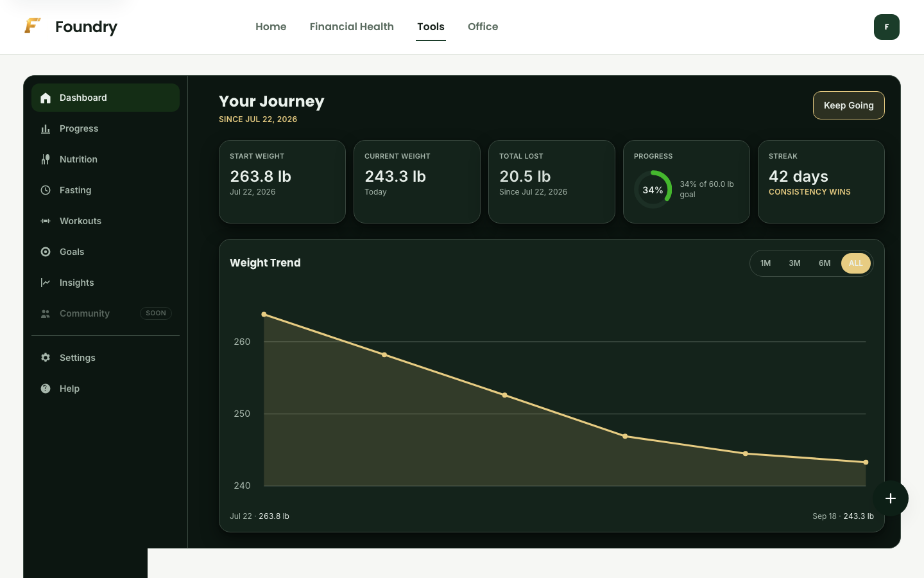The width and height of the screenshot is (924, 578).
Task: Click the Foundry brand name
Action: click(86, 27)
